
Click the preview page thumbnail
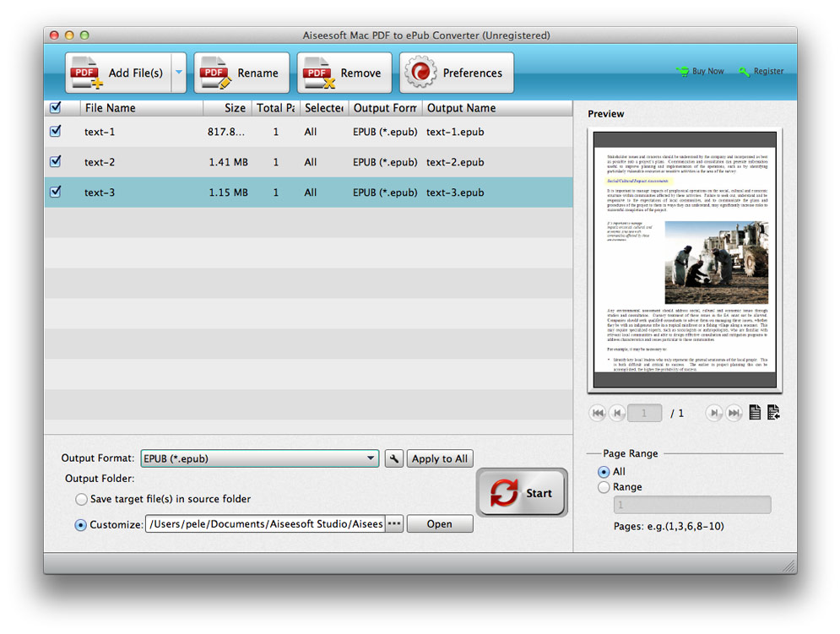(x=685, y=260)
